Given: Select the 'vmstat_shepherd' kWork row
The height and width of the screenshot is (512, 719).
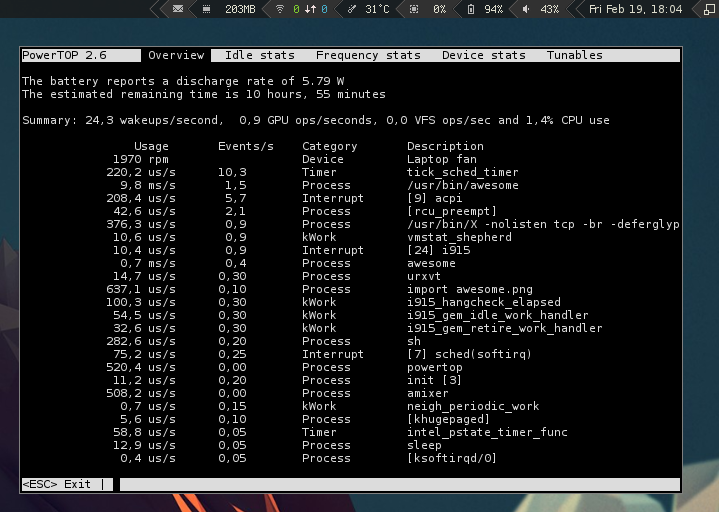Looking at the screenshot, I should tap(351, 237).
